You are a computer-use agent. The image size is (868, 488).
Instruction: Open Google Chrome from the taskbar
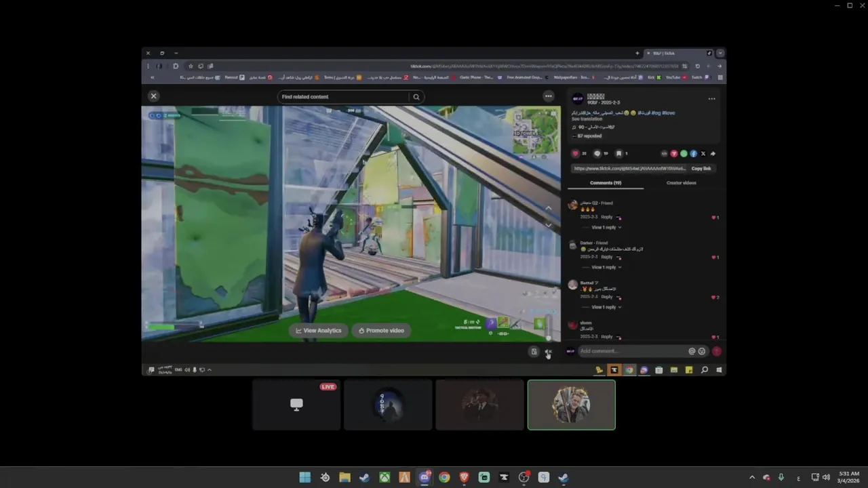(444, 477)
